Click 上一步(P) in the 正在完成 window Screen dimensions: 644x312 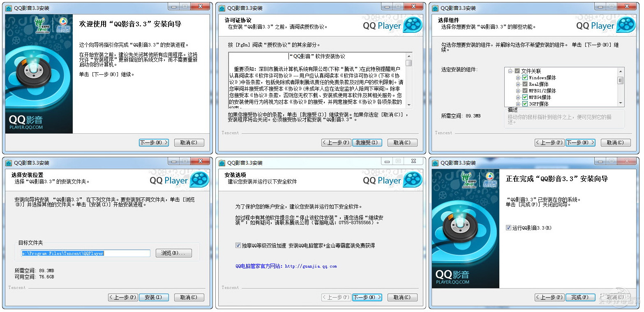549,297
